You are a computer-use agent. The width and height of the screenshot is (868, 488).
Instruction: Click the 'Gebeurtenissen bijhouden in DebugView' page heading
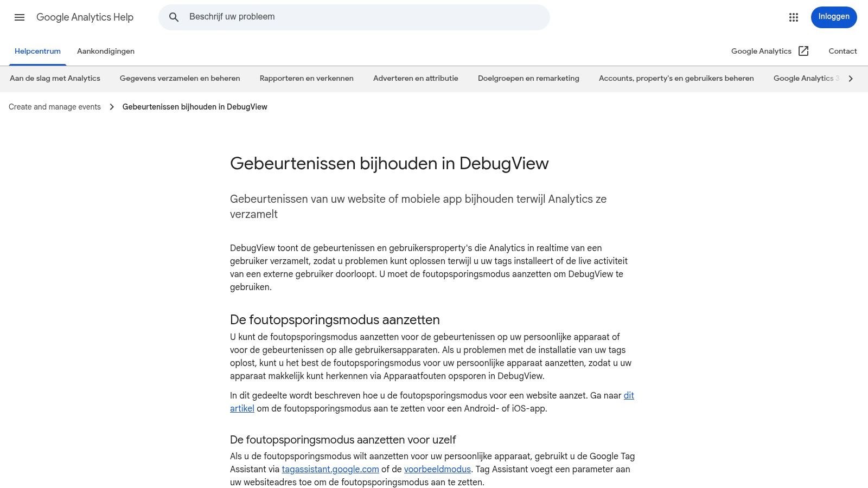pyautogui.click(x=390, y=163)
